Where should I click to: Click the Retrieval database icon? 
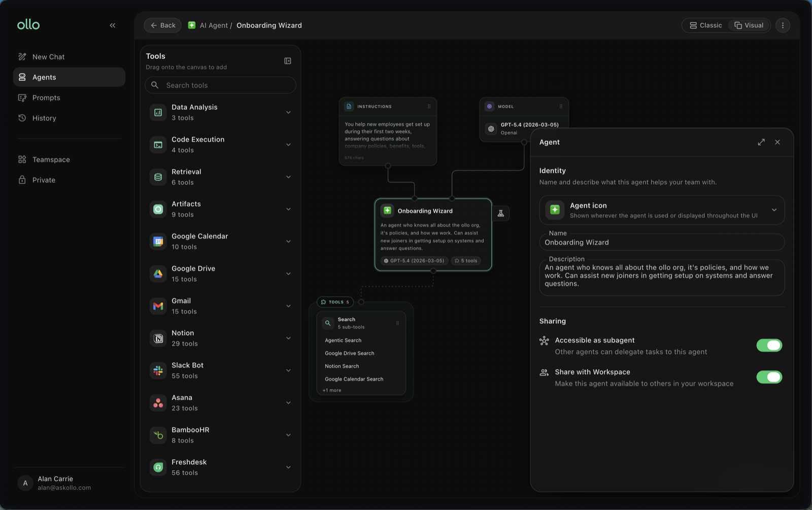(x=158, y=177)
